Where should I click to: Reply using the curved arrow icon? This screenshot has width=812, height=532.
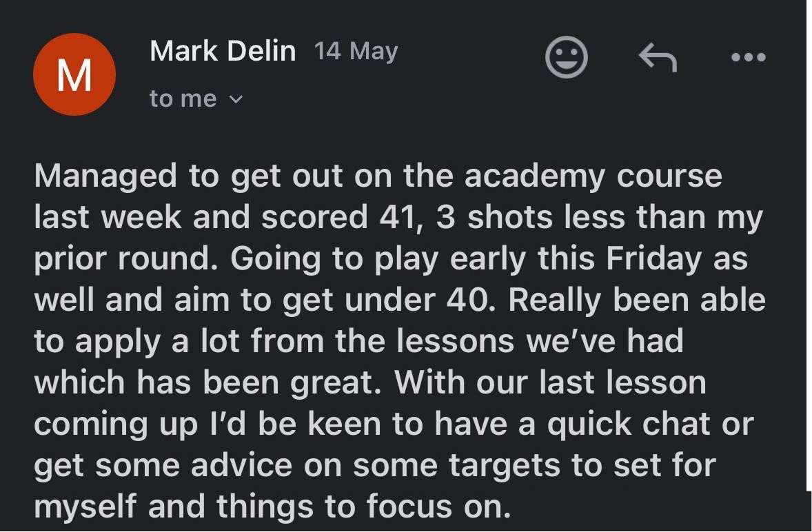658,57
